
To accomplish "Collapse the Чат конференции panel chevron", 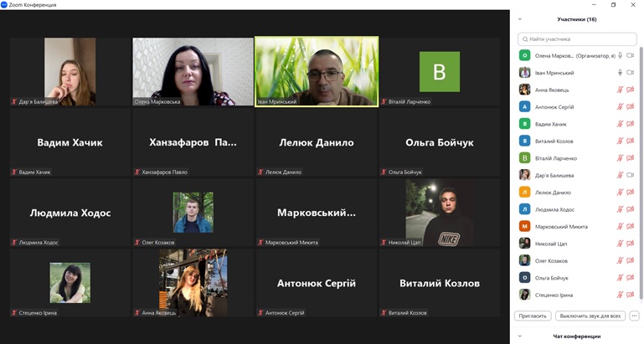I will [x=520, y=336].
